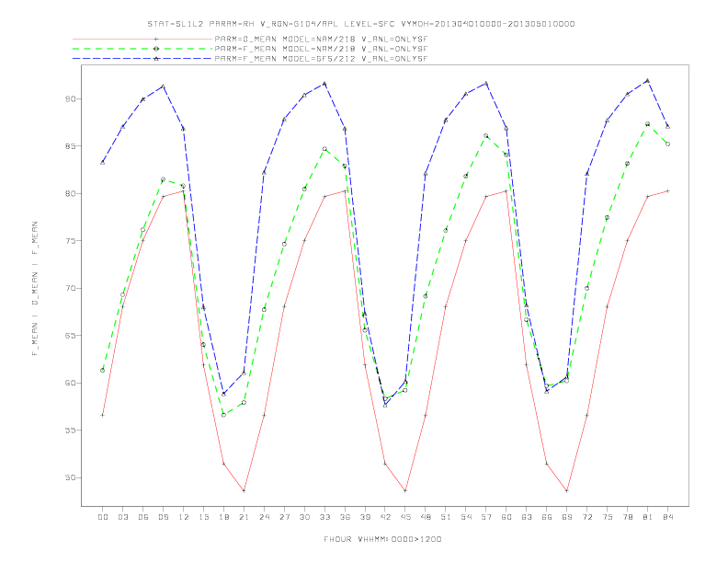Click the red solid legend line sample
Viewport: 728px width, 563px height.
coord(142,39)
